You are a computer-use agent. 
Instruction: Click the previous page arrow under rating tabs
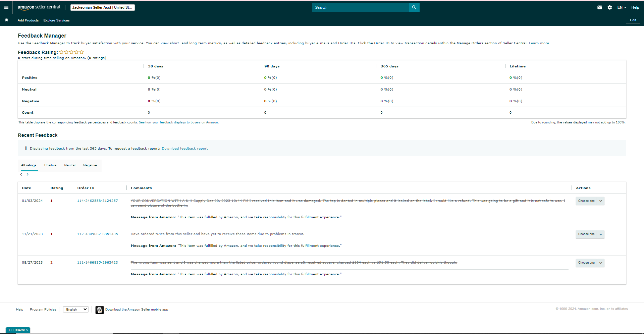21,174
